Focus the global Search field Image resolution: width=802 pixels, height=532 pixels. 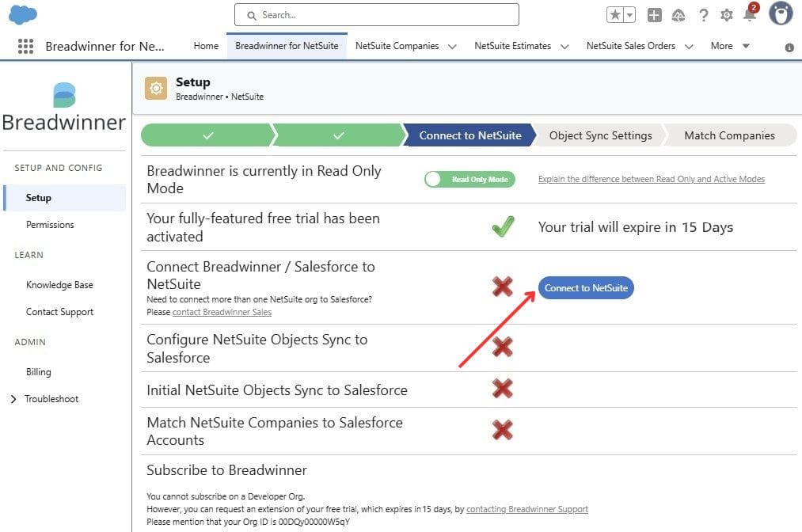[376, 15]
